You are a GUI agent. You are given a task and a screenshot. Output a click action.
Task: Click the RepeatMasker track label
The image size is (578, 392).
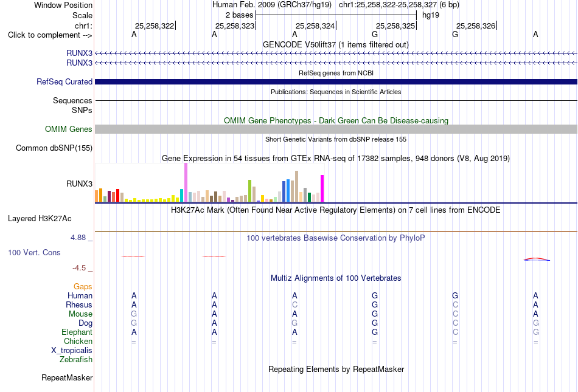[x=67, y=377]
